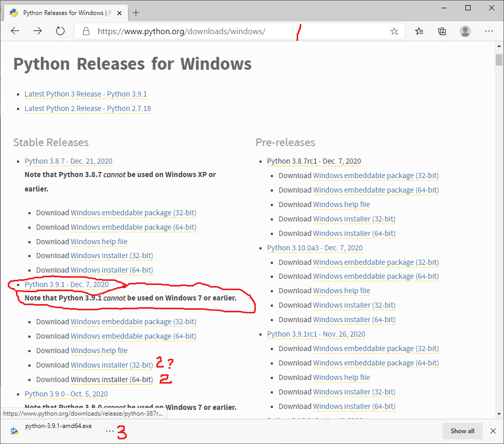This screenshot has width=504, height=444.
Task: Show all downloads
Action: pyautogui.click(x=462, y=431)
